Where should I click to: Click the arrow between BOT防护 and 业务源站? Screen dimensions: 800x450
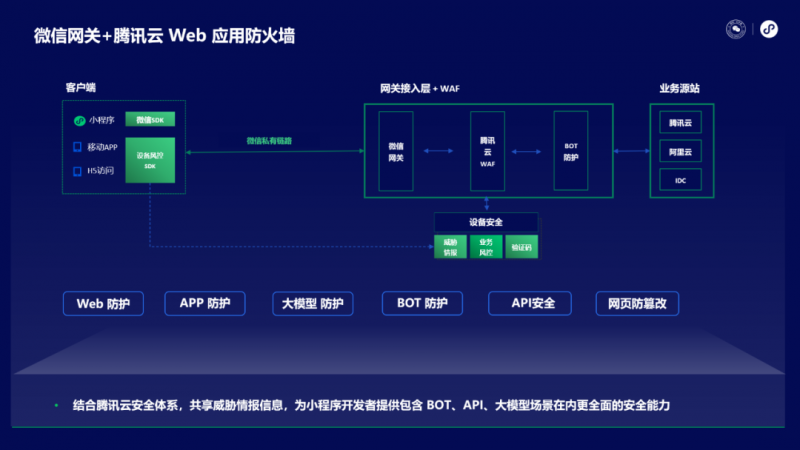pyautogui.click(x=631, y=152)
